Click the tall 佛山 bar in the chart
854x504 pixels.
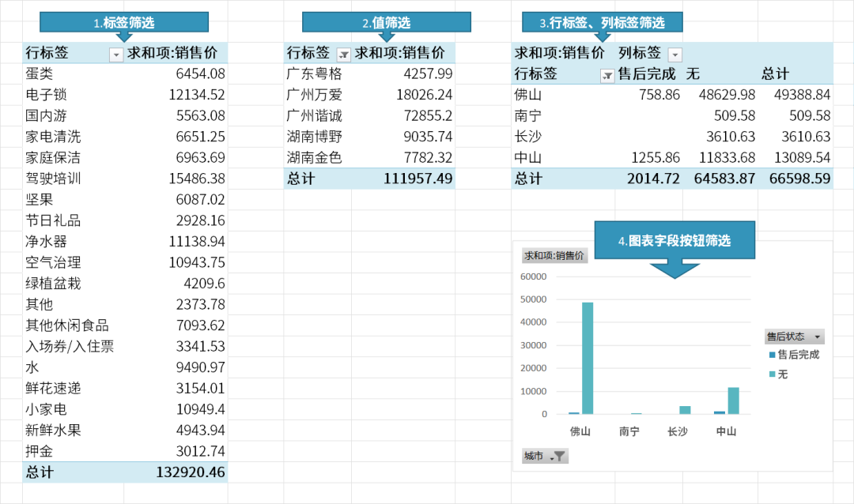(x=588, y=358)
